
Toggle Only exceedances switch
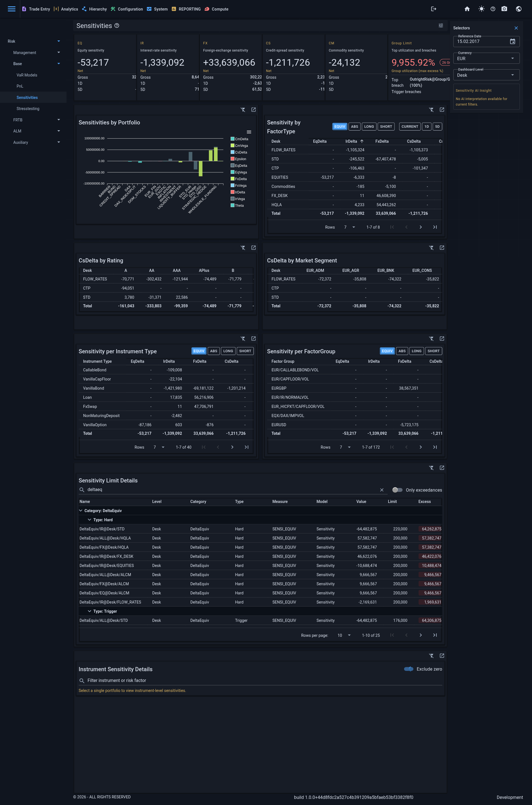click(x=397, y=490)
